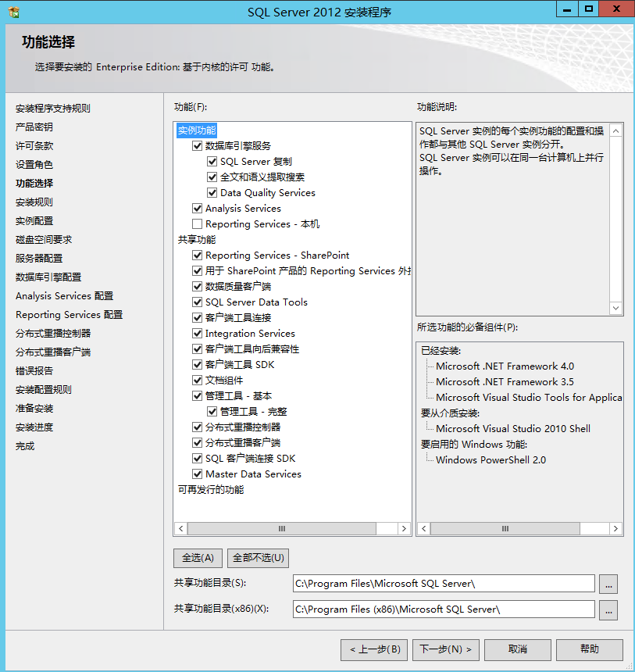
Task: Click the SQL Server setup title bar icon
Action: (14, 12)
